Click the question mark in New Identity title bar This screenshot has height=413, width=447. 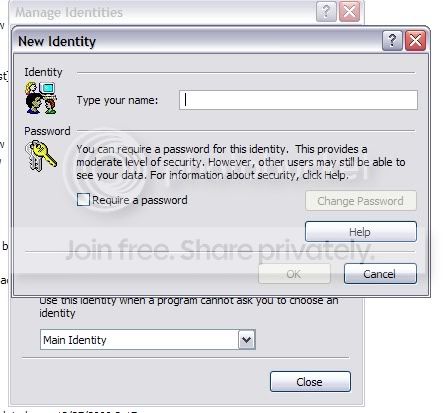[x=392, y=41]
